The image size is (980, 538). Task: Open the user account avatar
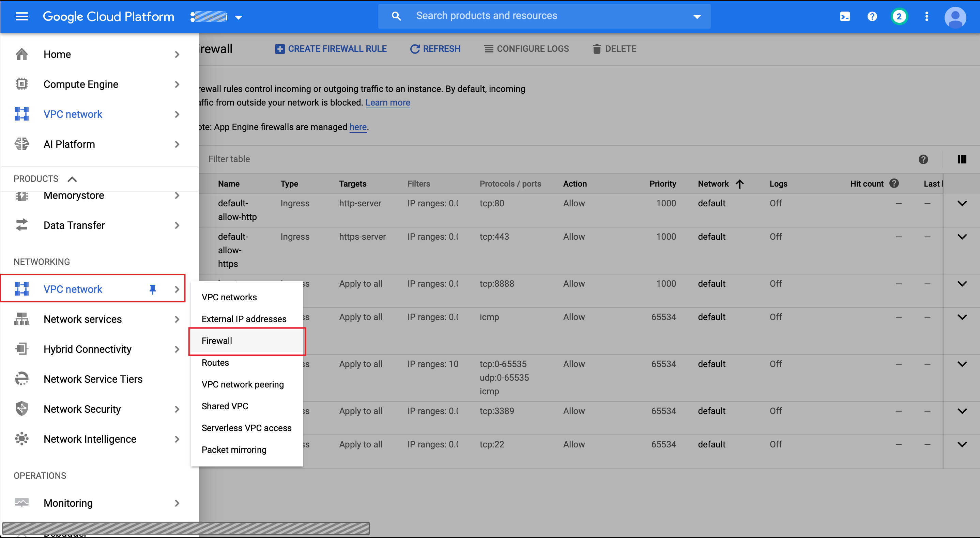pos(955,17)
